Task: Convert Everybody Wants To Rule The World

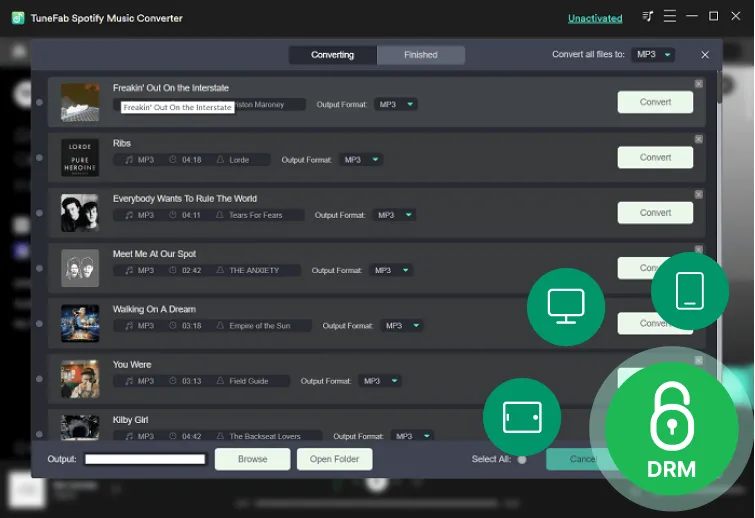Action: point(655,213)
